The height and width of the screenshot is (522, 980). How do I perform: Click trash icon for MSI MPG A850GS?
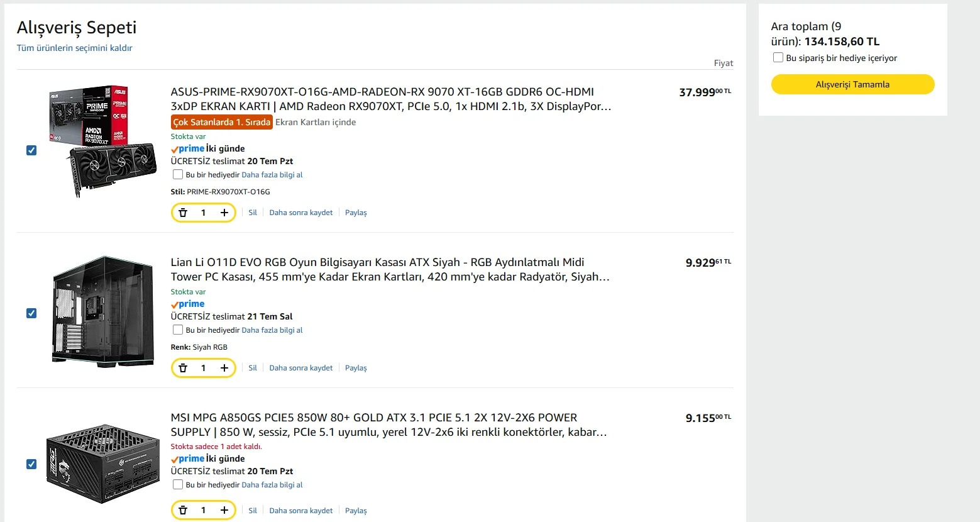click(x=183, y=510)
